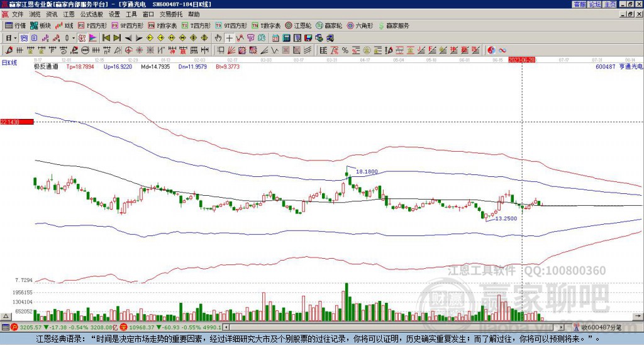Viewport: 644px width, 345px height.
Task: Open the T四方形 tool
Action: 196,25
